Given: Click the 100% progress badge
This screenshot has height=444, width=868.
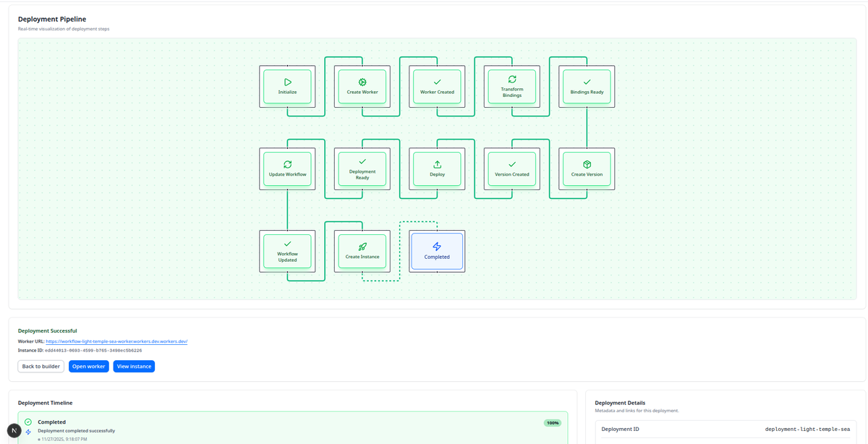Looking at the screenshot, I should 553,422.
